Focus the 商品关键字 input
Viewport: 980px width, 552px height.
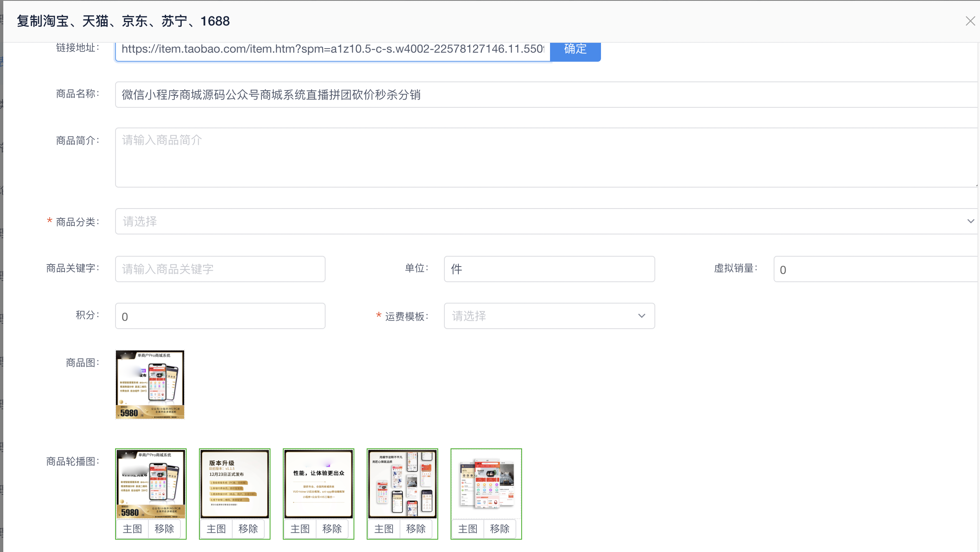coord(220,269)
